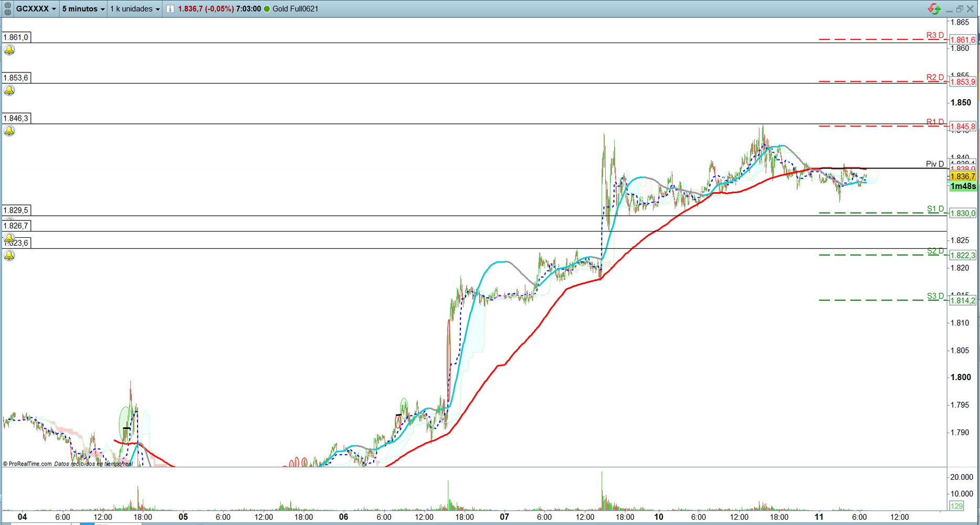980x525 pixels.
Task: Click the 1.845,8 value on price axis
Action: (x=963, y=127)
